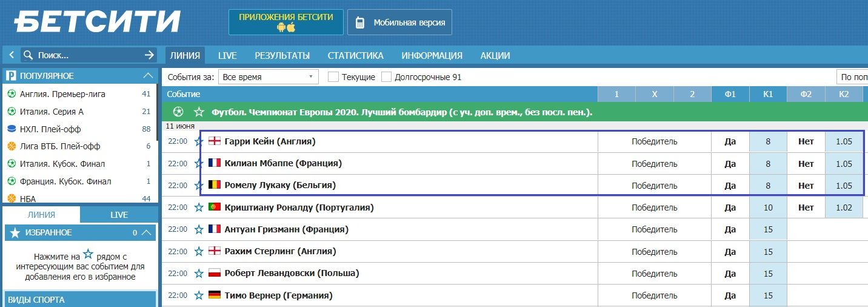Image resolution: width=868 pixels, height=307 pixels.
Task: Click odds 1.05 for Ромелу Лукаку
Action: tap(844, 185)
